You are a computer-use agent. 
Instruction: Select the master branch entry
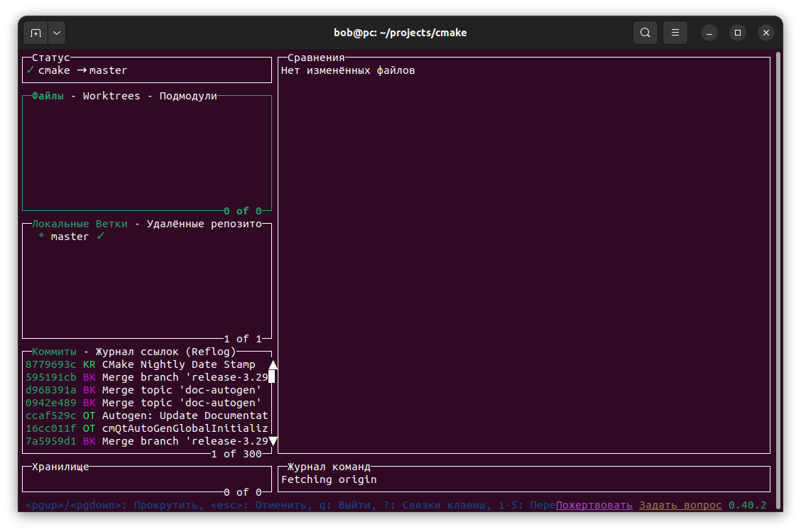click(x=70, y=237)
